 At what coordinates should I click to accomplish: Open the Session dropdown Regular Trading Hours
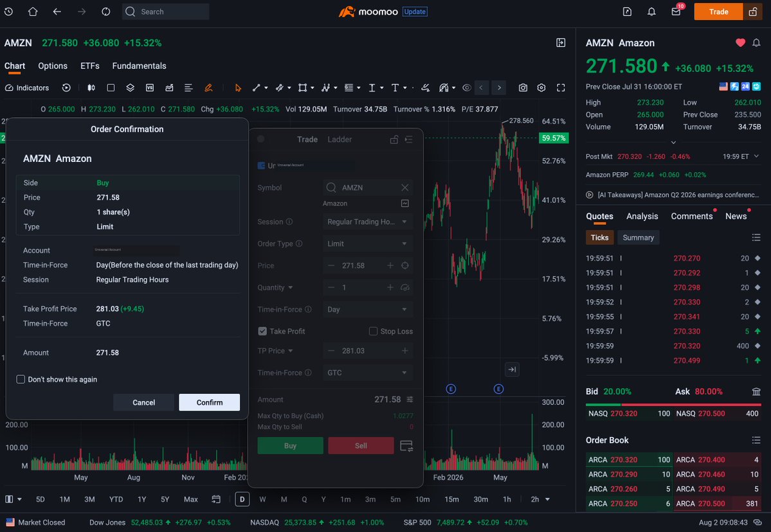pyautogui.click(x=367, y=222)
